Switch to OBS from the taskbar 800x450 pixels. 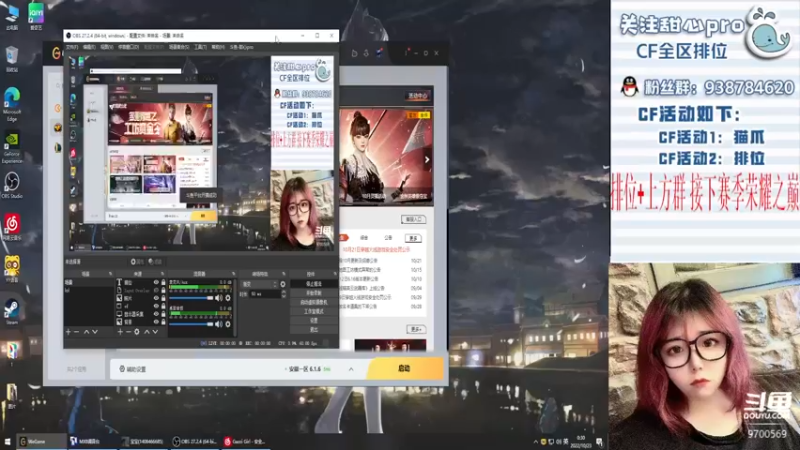195,441
